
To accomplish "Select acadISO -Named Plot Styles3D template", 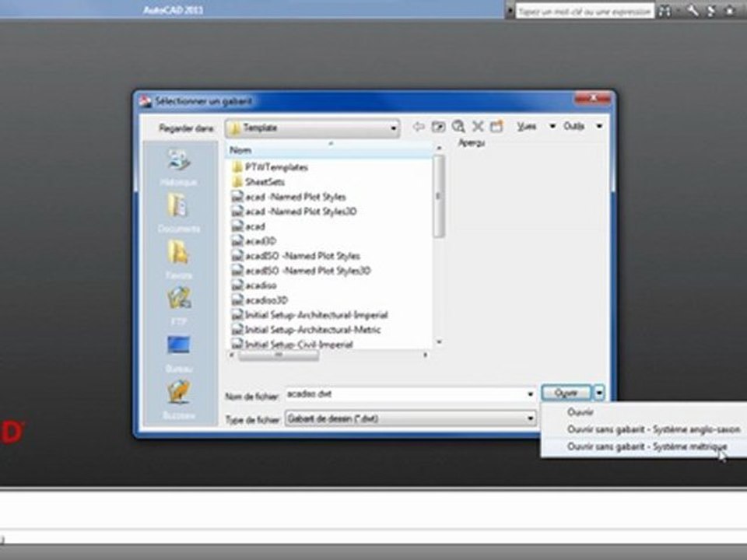I will [301, 271].
